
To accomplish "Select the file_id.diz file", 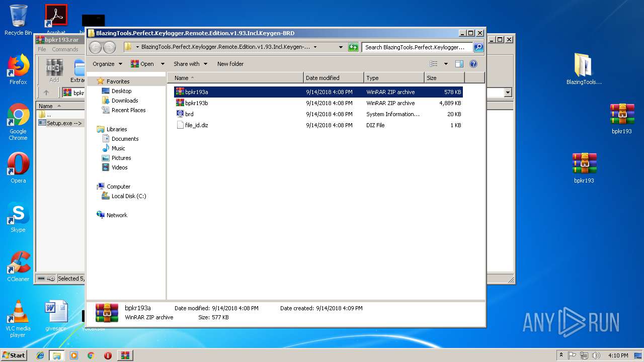I will (318, 125).
